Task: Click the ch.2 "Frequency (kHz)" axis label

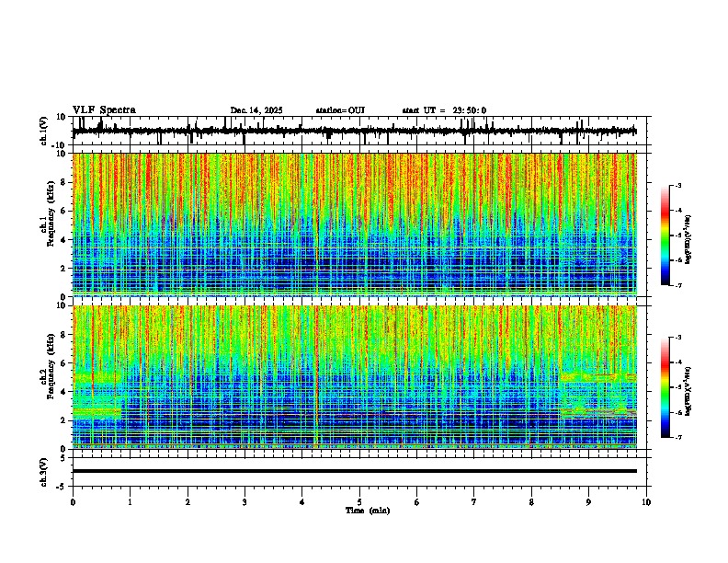Action: point(51,366)
